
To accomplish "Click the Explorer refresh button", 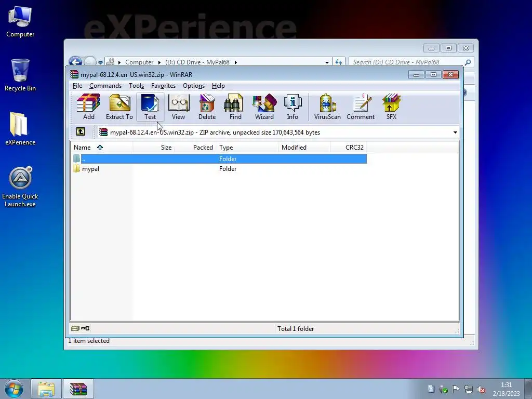I will 339,62.
